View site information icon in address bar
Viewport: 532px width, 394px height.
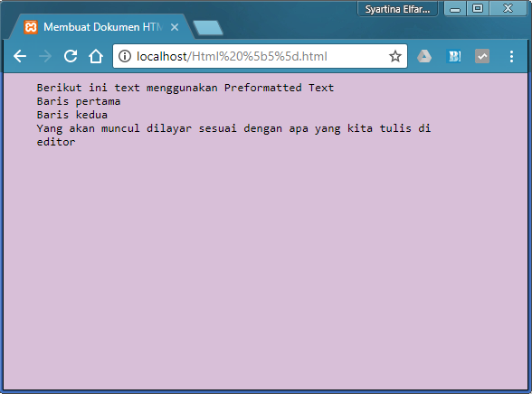pyautogui.click(x=125, y=56)
